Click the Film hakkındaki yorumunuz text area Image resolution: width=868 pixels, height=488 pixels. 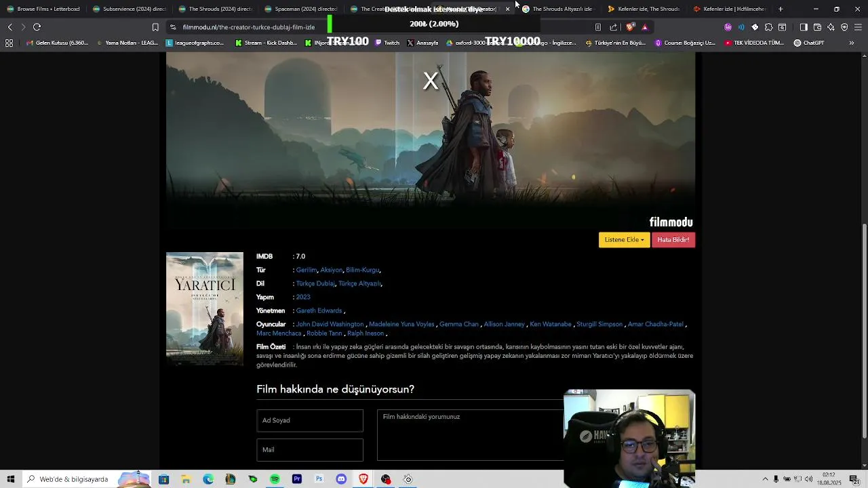(471, 435)
